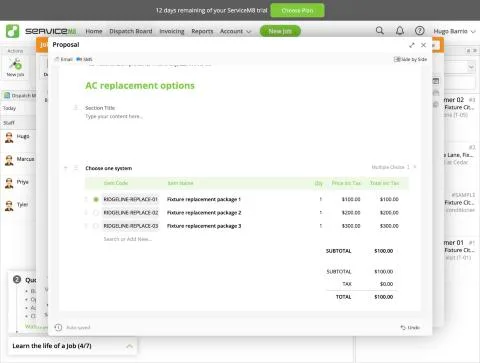Image resolution: width=480 pixels, height=363 pixels.
Task: Click the Item Code column header
Action: pyautogui.click(x=116, y=183)
